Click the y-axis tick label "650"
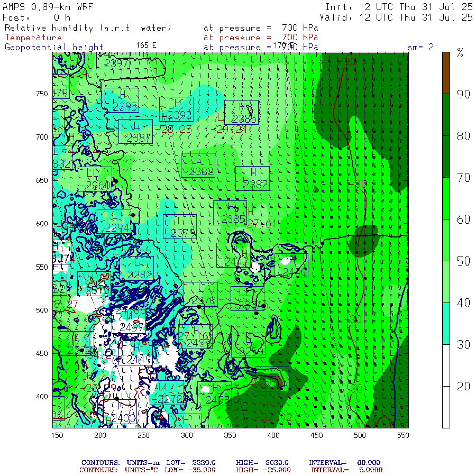The height and width of the screenshot is (476, 476). [42, 180]
